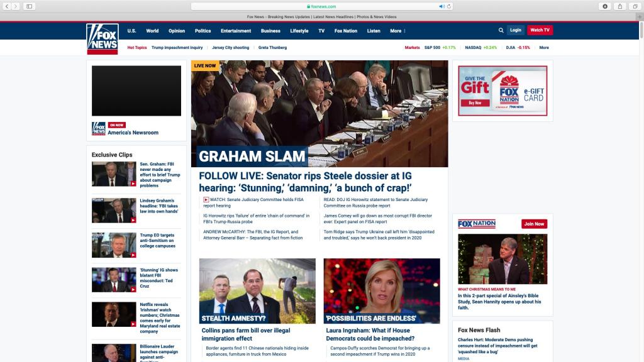Go to the Opinion section
Image resolution: width=644 pixels, height=362 pixels.
click(177, 31)
